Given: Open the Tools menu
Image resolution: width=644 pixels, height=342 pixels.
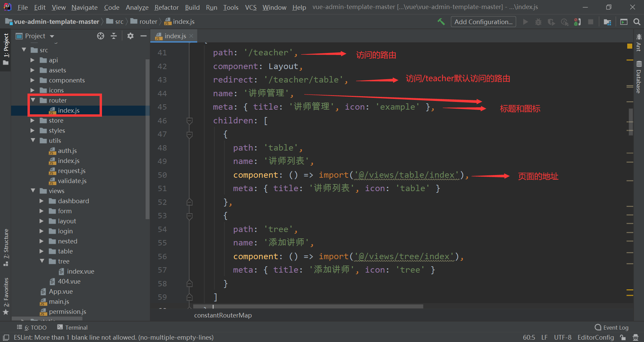Looking at the screenshot, I should click(231, 7).
